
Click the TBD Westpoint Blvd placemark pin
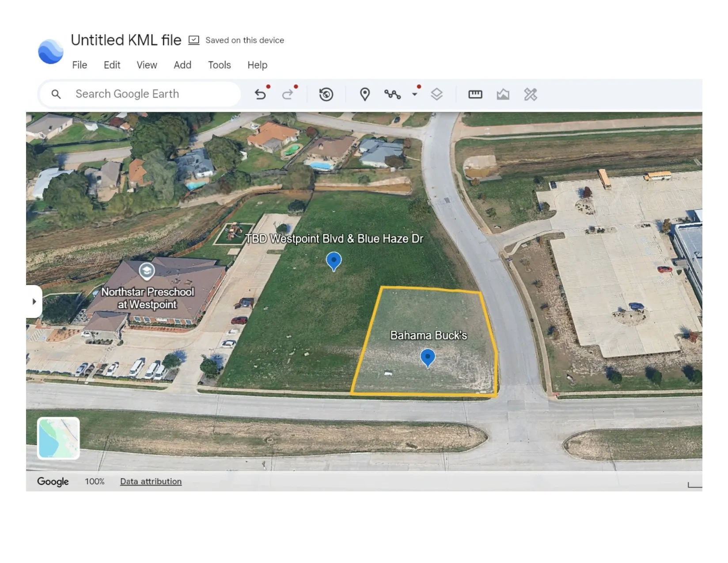334,262
